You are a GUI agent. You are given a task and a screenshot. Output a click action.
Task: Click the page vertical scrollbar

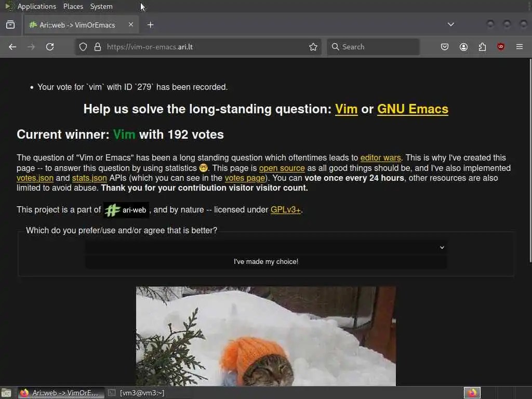[530, 160]
